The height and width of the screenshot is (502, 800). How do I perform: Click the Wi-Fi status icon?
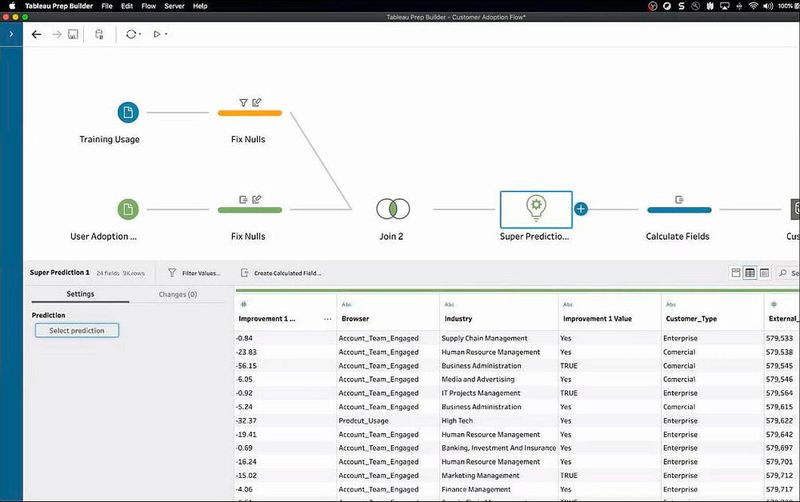pyautogui.click(x=753, y=6)
